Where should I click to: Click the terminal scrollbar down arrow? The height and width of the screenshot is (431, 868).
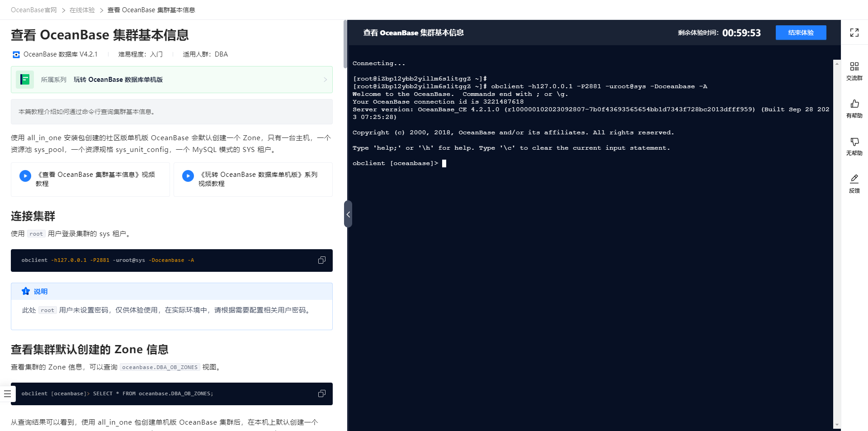pyautogui.click(x=837, y=425)
